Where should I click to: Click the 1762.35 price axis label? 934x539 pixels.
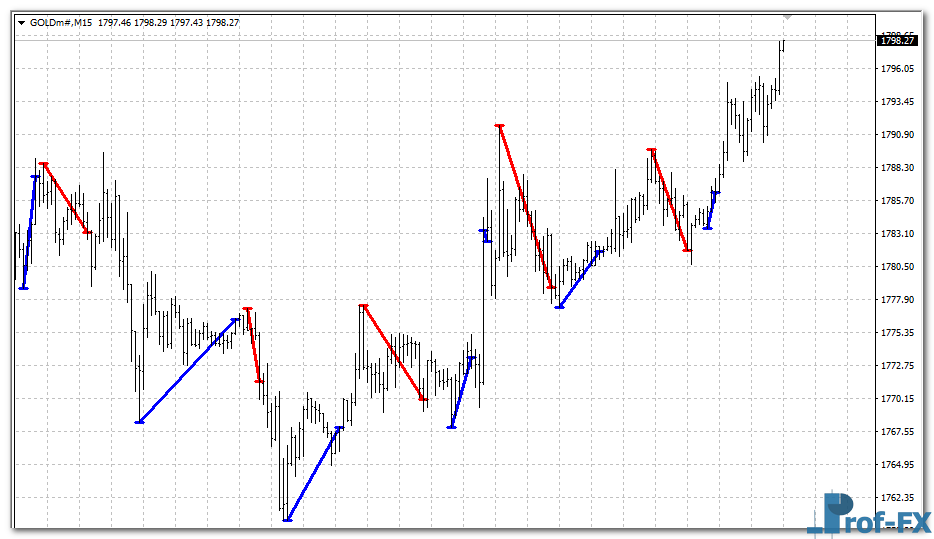(897, 498)
